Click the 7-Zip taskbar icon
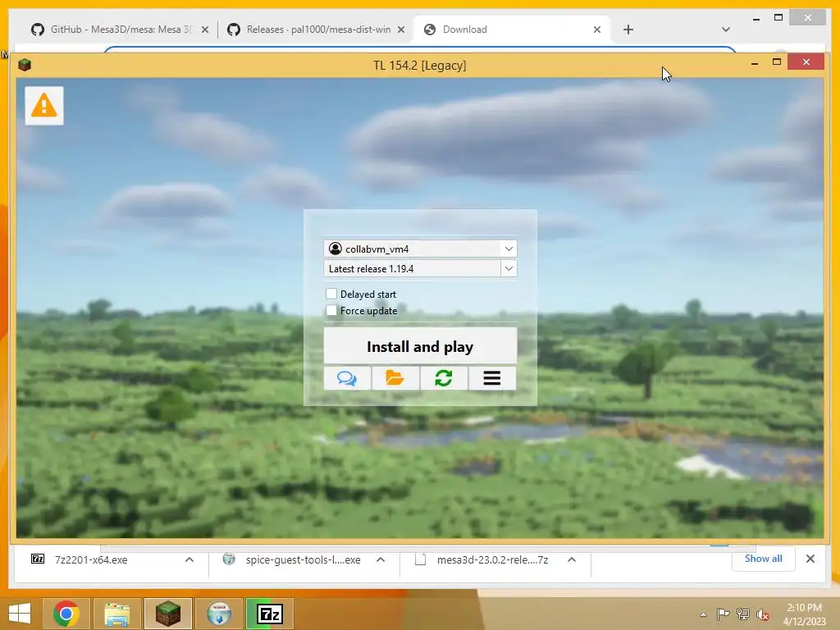Viewport: 840px width, 630px height. (x=269, y=614)
